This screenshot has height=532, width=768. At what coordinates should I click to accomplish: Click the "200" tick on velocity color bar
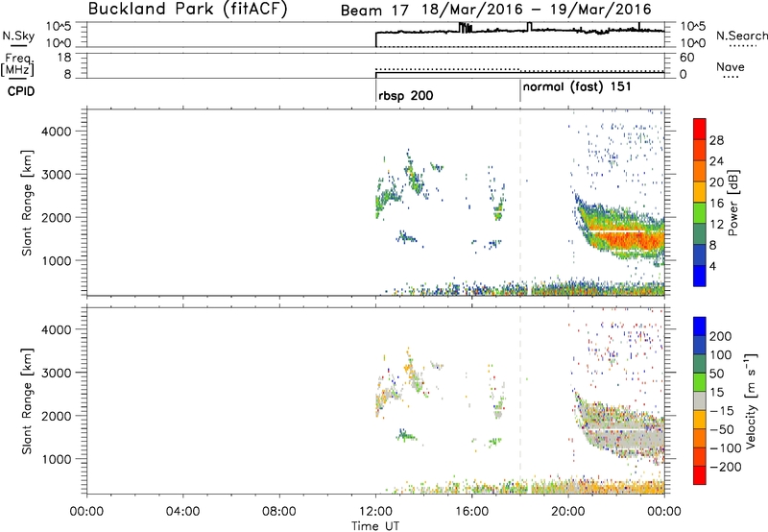(x=721, y=336)
